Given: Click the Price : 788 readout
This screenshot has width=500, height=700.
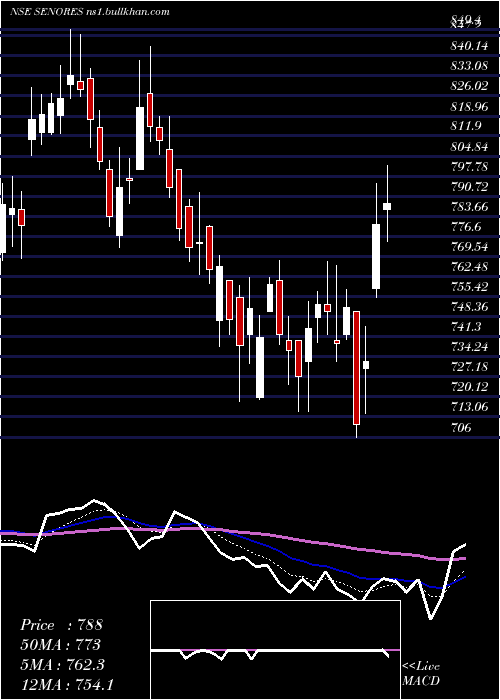Looking at the screenshot, I should [x=62, y=625].
